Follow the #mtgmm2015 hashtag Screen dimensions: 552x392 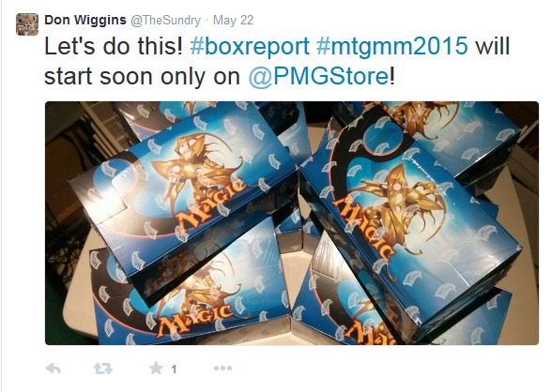(391, 46)
